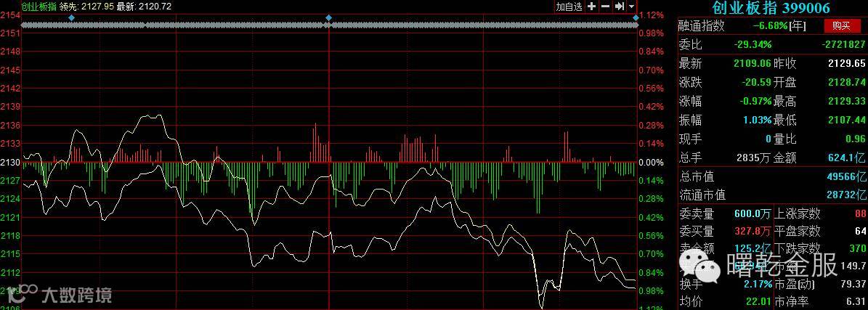Open the chart options dropdown arrow
Viewport: 868px width, 310px height.
pyautogui.click(x=631, y=7)
